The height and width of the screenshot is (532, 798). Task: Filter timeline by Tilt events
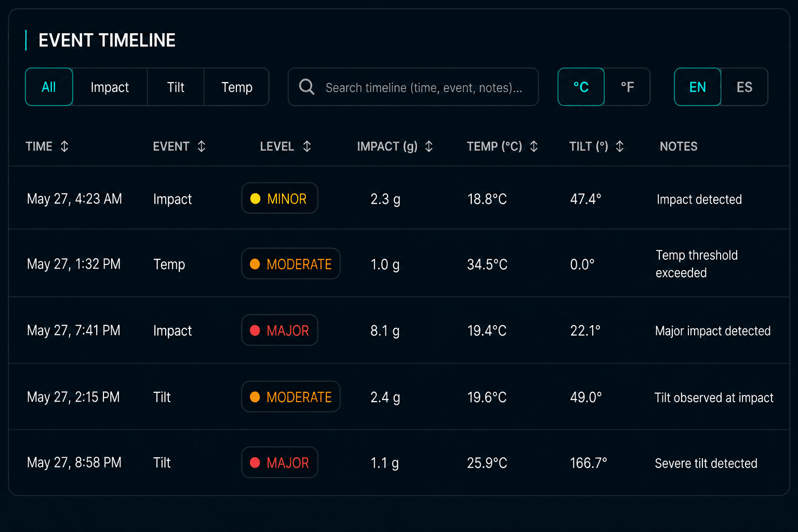tap(176, 87)
